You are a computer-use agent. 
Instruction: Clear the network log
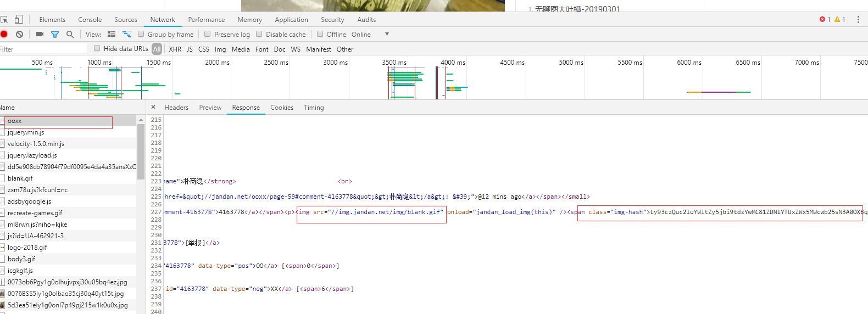(x=19, y=34)
